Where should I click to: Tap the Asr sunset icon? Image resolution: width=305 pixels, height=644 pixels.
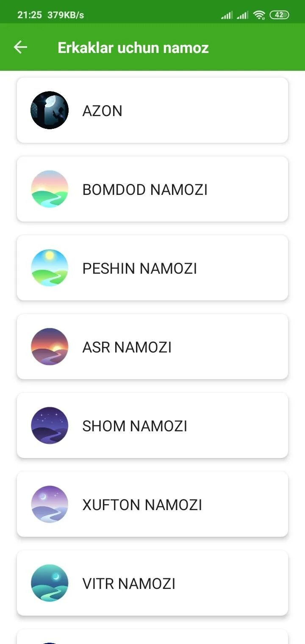coord(50,347)
